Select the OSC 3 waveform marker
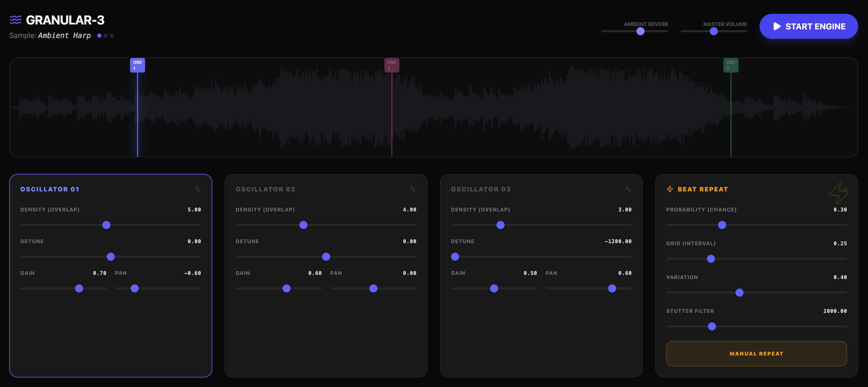 coord(730,65)
